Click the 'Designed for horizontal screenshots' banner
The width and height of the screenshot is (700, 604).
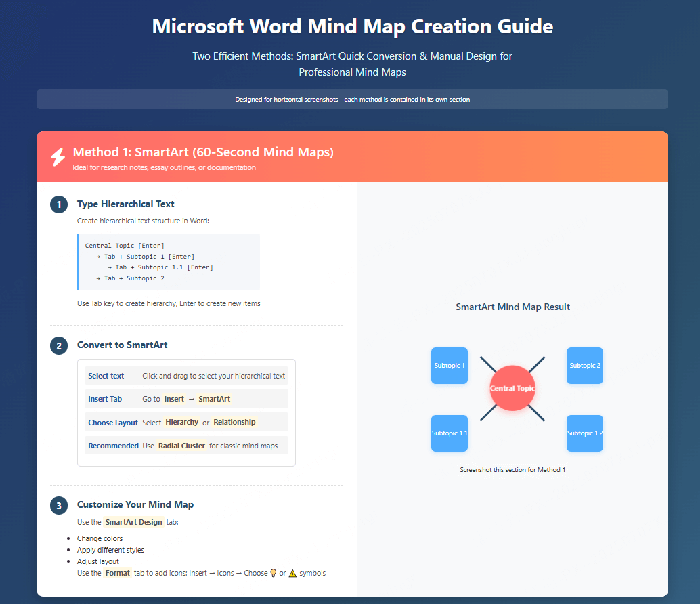(352, 99)
